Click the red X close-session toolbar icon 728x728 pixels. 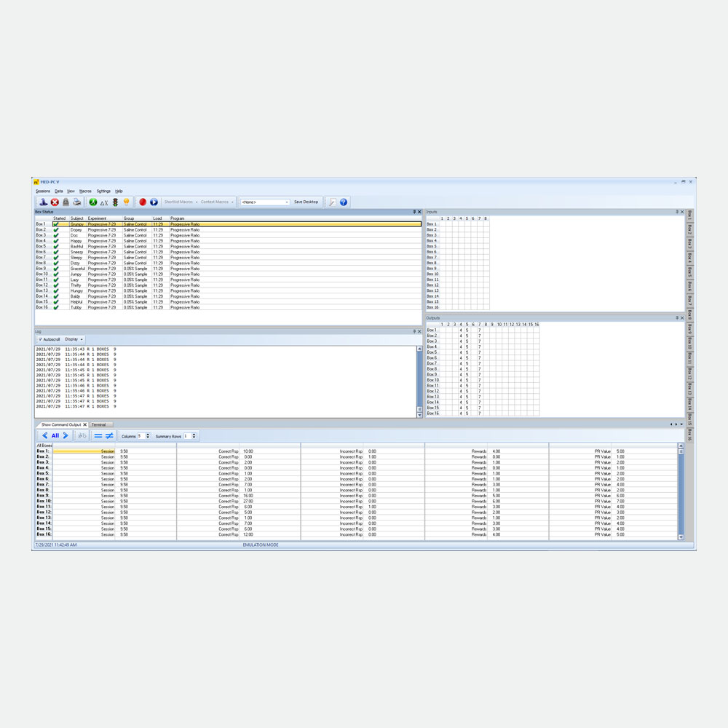tap(55, 202)
